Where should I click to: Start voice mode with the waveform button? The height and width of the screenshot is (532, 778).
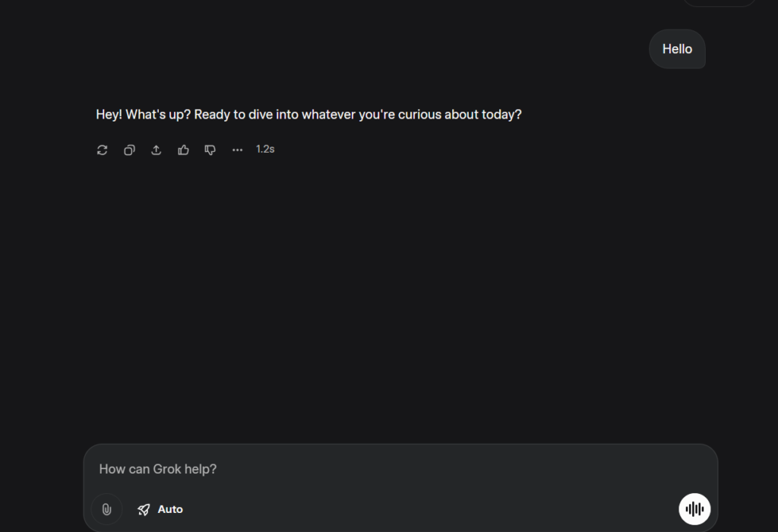tap(694, 509)
